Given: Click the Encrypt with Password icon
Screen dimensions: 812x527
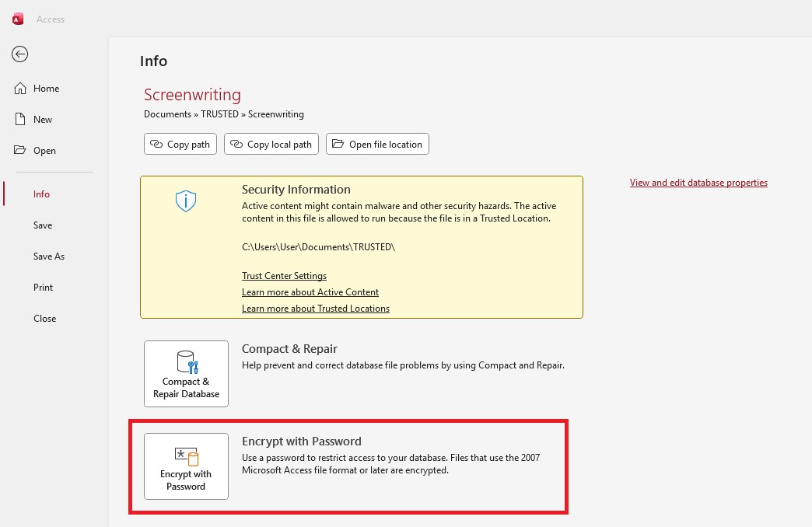Looking at the screenshot, I should 187,456.
